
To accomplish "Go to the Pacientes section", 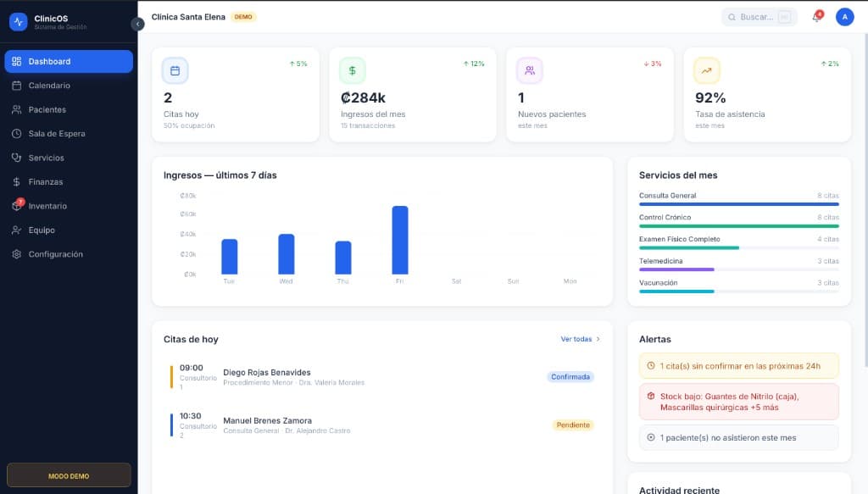I will [x=69, y=109].
